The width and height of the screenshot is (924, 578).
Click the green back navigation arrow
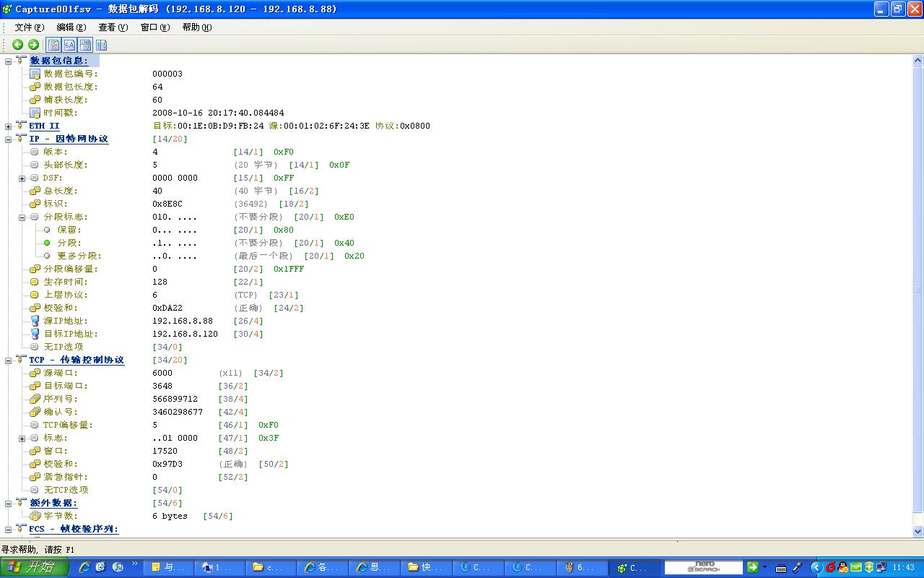17,44
